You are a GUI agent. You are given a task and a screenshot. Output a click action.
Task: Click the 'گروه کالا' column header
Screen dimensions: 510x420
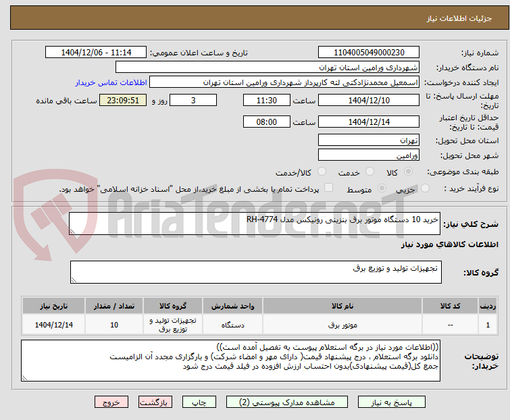pos(173,306)
